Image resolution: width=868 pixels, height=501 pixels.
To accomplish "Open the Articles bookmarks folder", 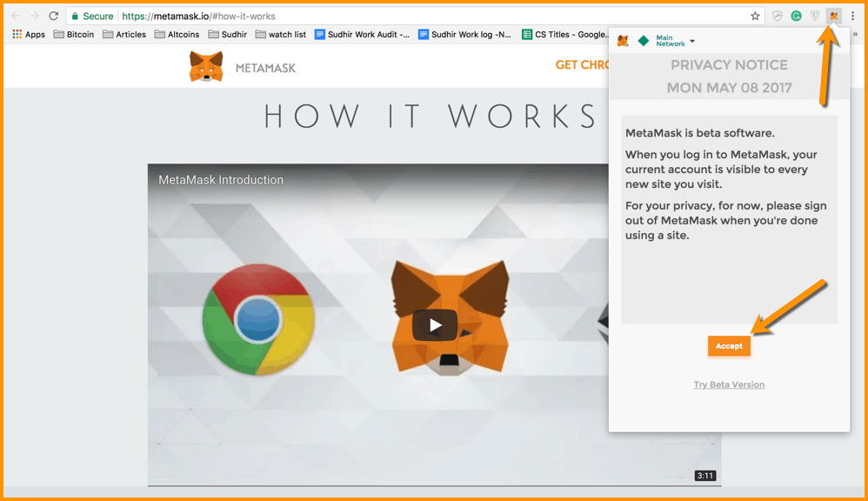I will coord(124,34).
